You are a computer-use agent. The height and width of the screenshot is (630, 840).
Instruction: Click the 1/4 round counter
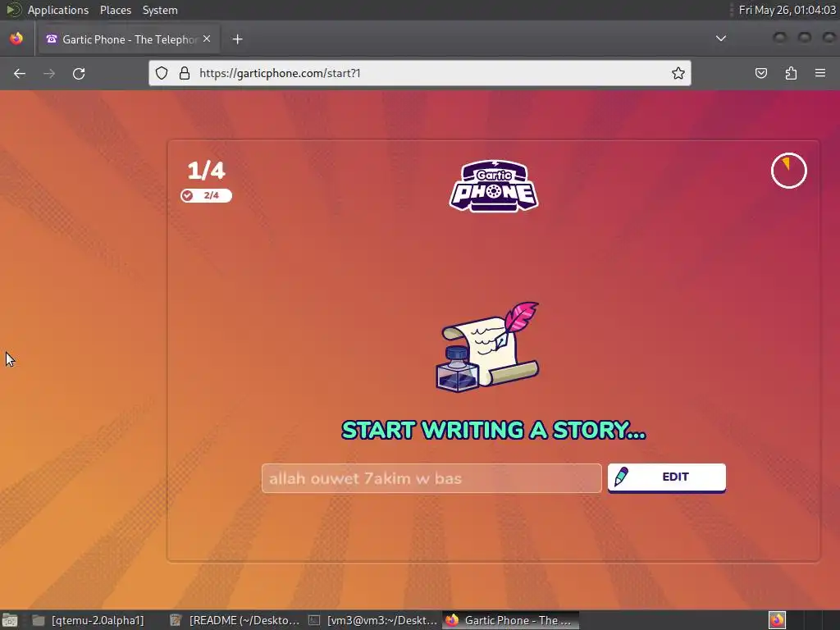206,171
